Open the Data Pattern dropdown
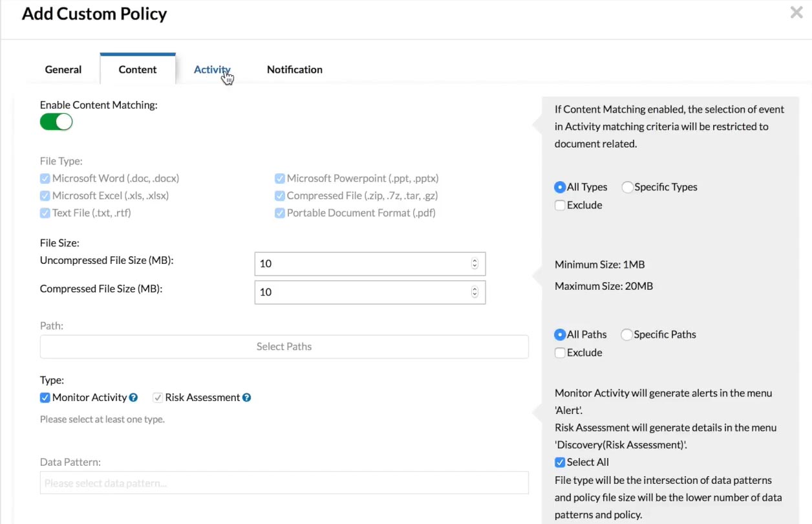The image size is (812, 524). (x=284, y=483)
